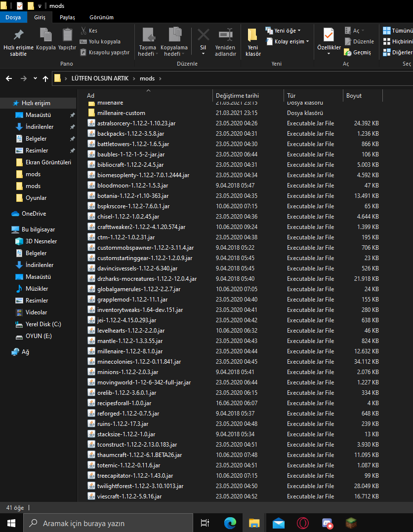The image size is (413, 532).
Task: Click mods breadcrumb in address bar
Action: pos(147,78)
